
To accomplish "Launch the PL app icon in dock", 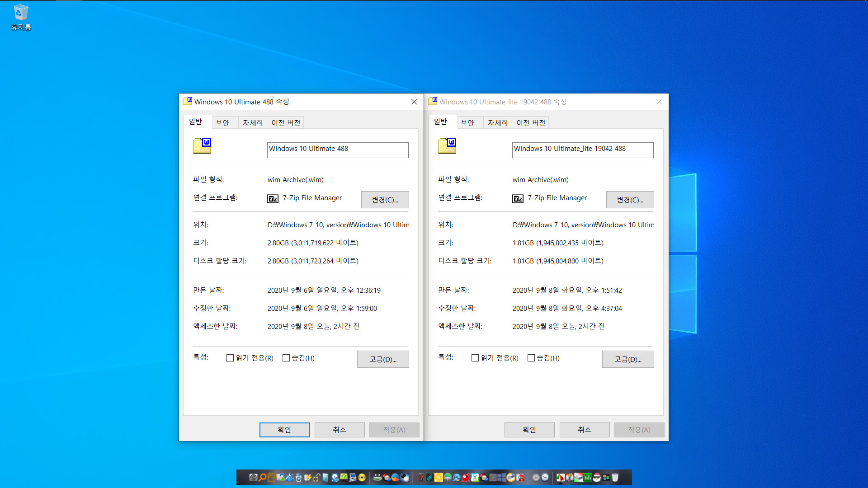I will [457, 477].
